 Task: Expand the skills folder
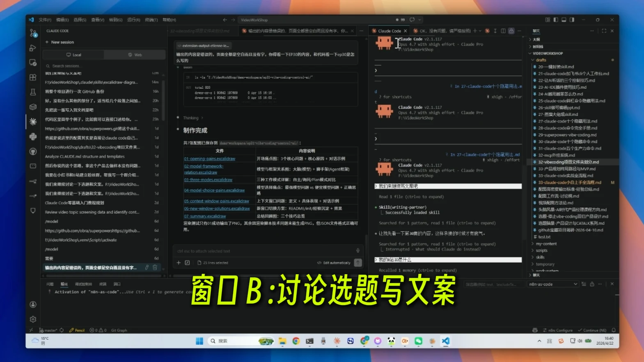(540, 257)
